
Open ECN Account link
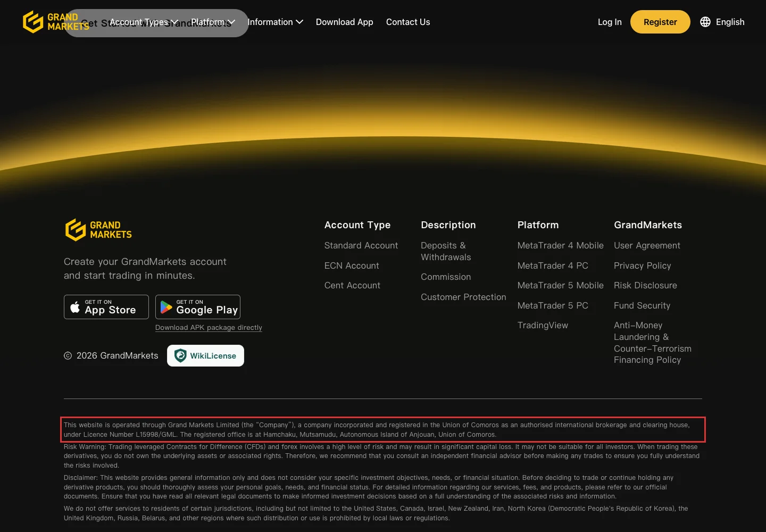352,265
